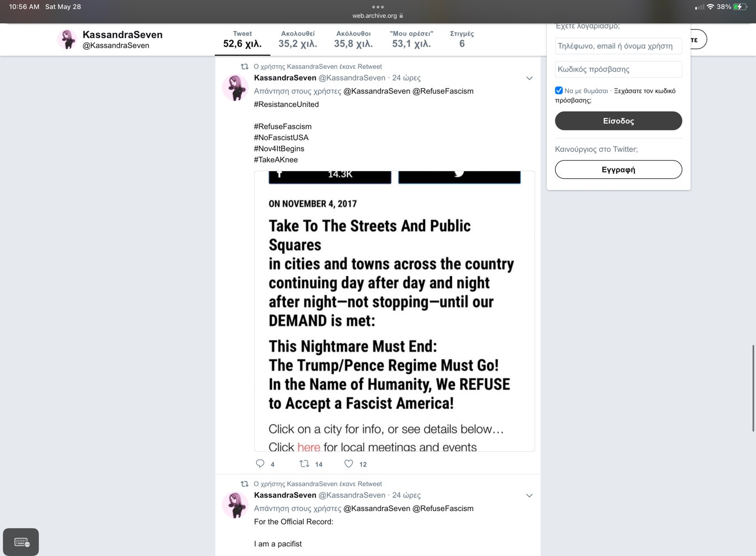Click the reply icon on first tweet
Image resolution: width=756 pixels, height=556 pixels.
pos(260,464)
